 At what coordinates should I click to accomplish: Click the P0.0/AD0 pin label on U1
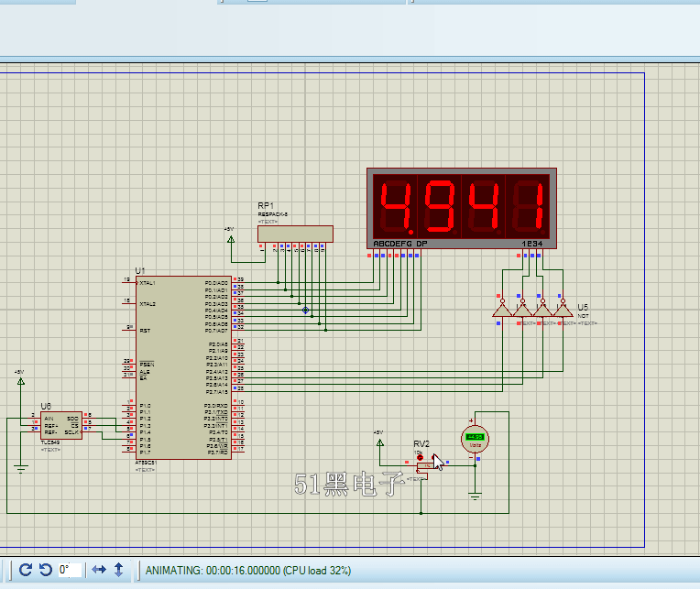216,283
